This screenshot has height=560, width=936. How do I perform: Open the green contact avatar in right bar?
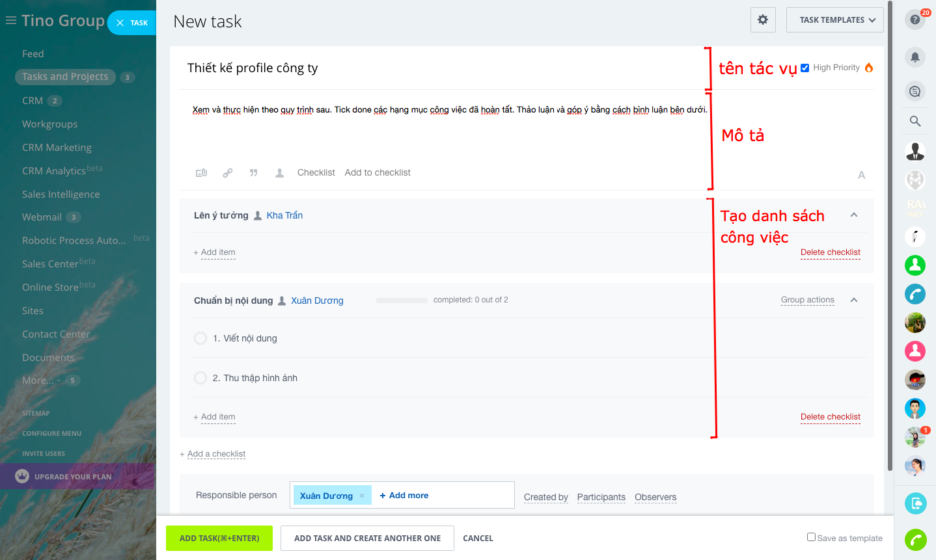[x=915, y=265]
